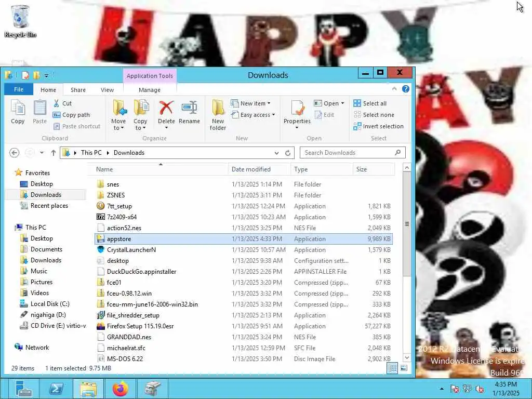Switch to the Home tab

[x=48, y=90]
